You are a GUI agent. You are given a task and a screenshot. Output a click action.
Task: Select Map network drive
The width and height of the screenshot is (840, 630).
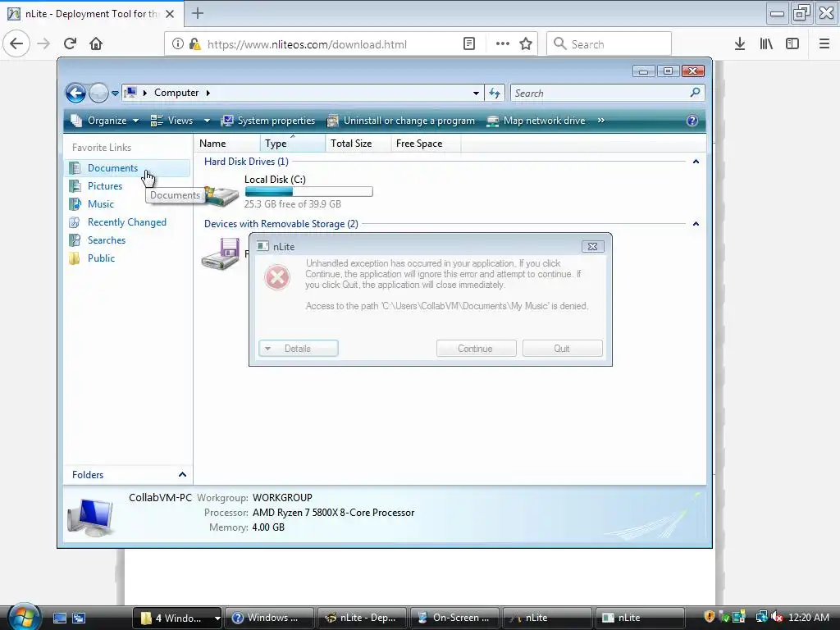click(x=536, y=121)
